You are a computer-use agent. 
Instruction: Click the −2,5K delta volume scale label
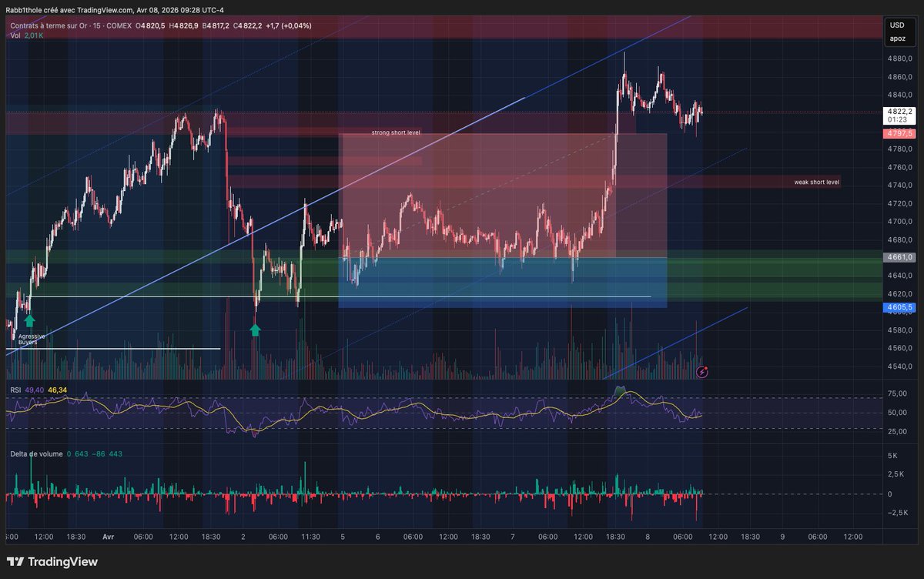click(899, 513)
